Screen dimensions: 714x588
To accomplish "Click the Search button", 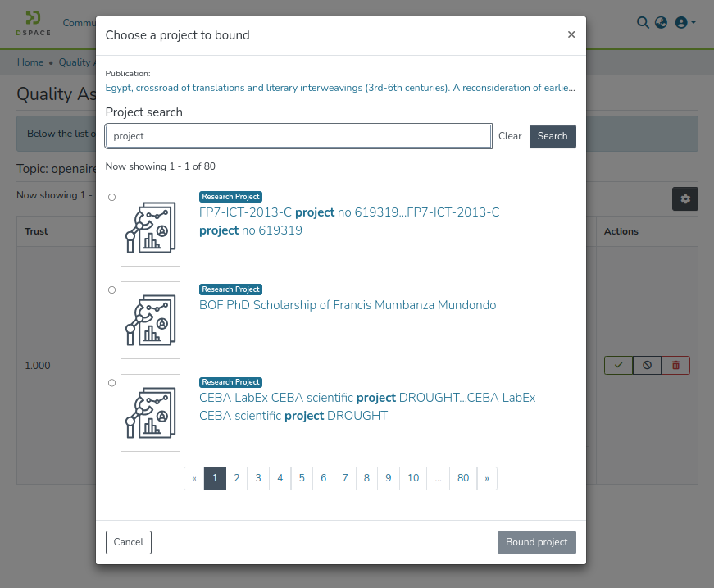I will (x=552, y=136).
